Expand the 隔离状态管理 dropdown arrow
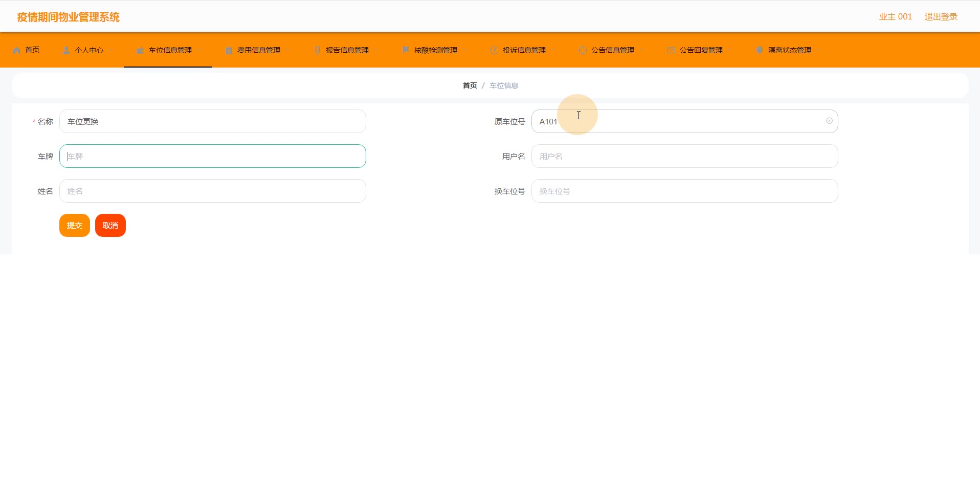 [819, 50]
